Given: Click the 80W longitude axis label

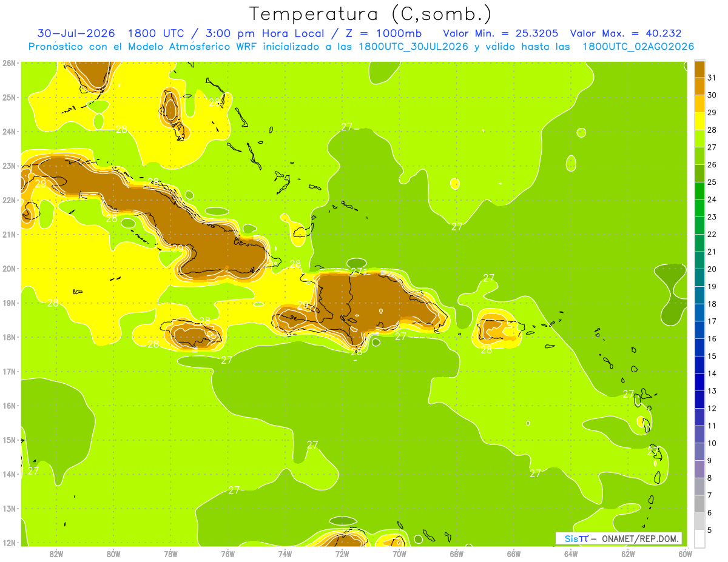Looking at the screenshot, I should pyautogui.click(x=113, y=554).
